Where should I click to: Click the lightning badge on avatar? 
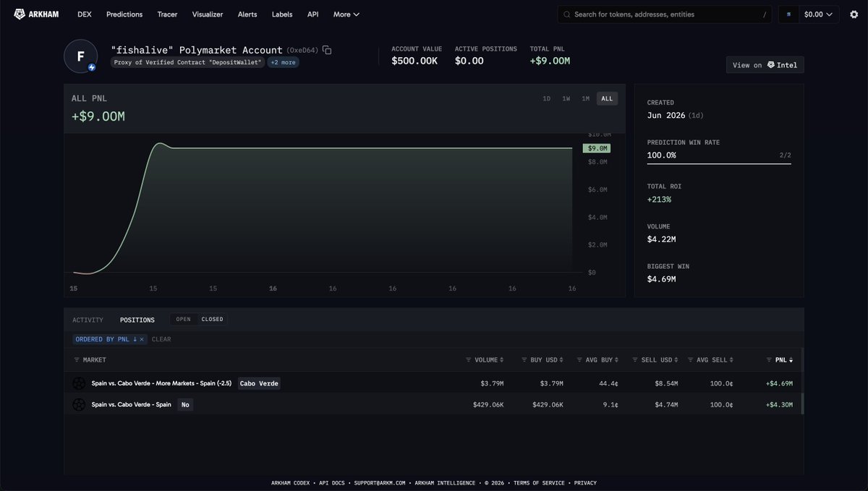[92, 67]
